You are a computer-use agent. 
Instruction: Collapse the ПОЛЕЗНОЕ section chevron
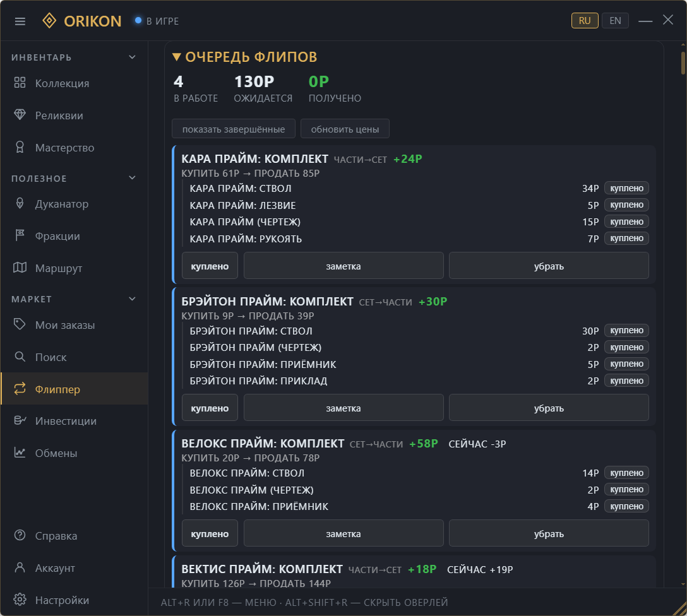click(x=133, y=178)
